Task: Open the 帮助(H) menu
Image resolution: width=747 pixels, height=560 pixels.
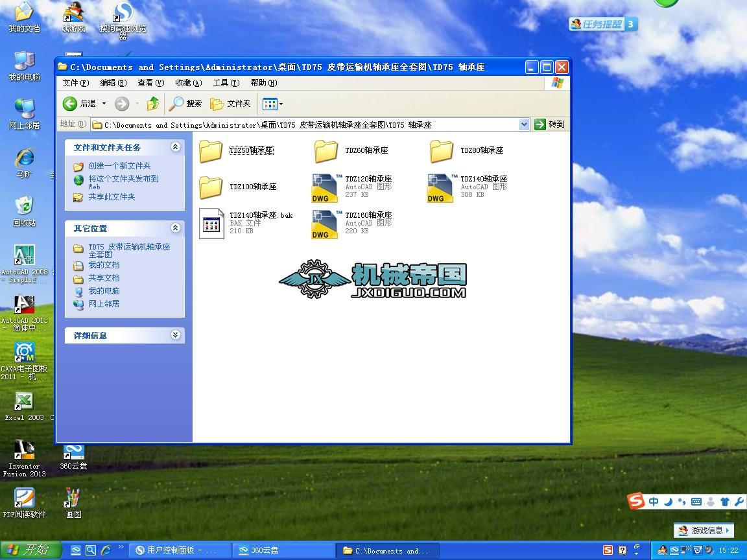Action: pos(264,83)
